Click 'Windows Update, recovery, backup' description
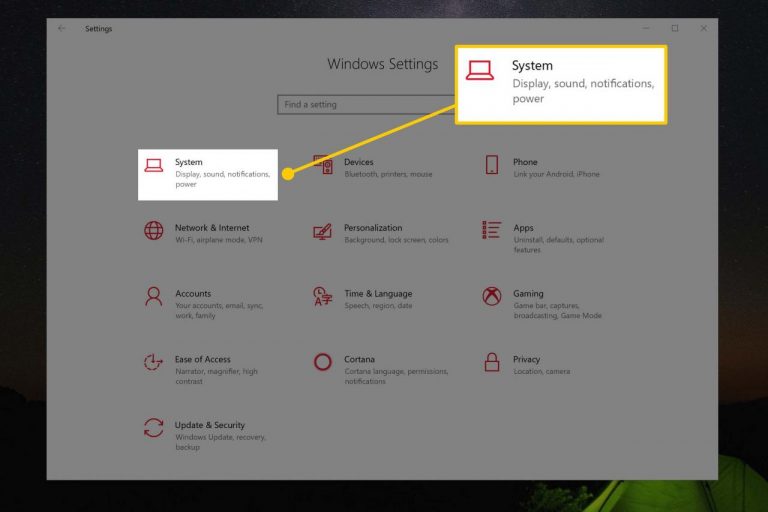768x512 pixels. click(220, 442)
